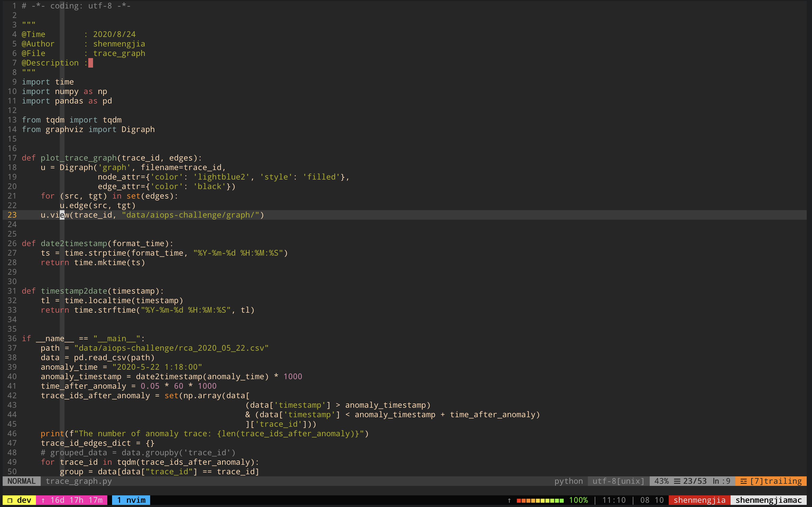Place cursor on def plot_trace_graph definition

coord(79,158)
